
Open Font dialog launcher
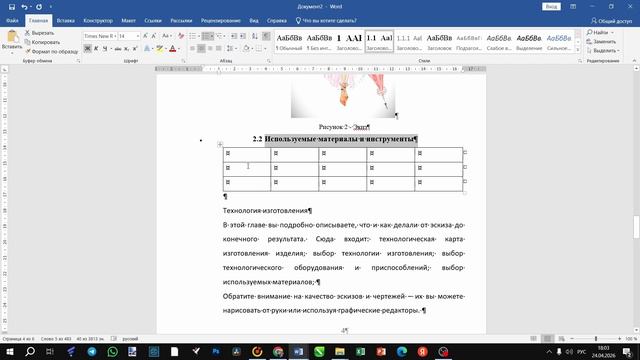[183, 61]
